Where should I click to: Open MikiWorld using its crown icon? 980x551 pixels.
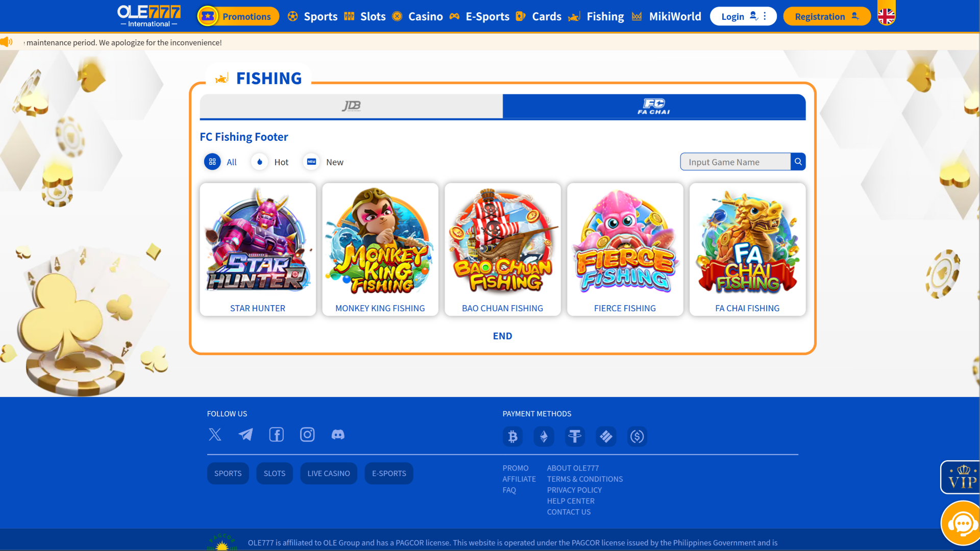[637, 16]
